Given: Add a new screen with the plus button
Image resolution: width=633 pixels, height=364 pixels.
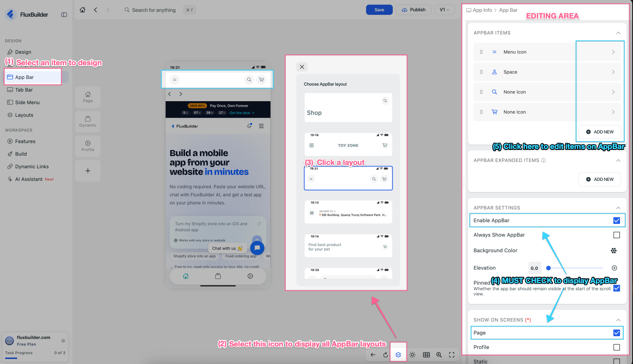Looking at the screenshot, I should pyautogui.click(x=88, y=171).
